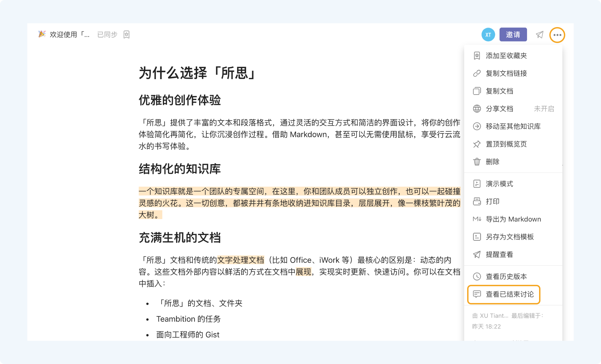The width and height of the screenshot is (601, 364).
Task: Click the heading 结构化的知识库
Action: click(180, 169)
